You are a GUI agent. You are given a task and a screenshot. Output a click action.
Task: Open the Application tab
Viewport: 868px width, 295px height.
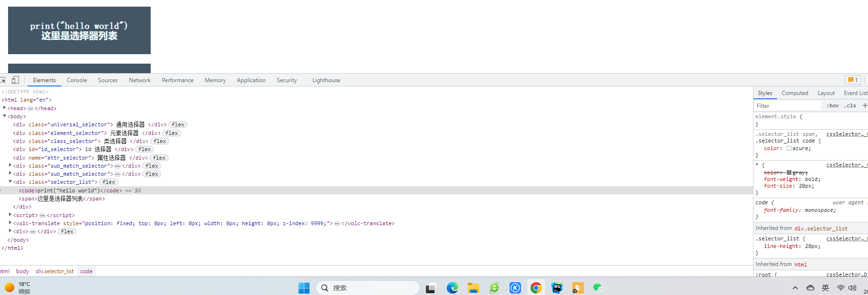(x=251, y=80)
